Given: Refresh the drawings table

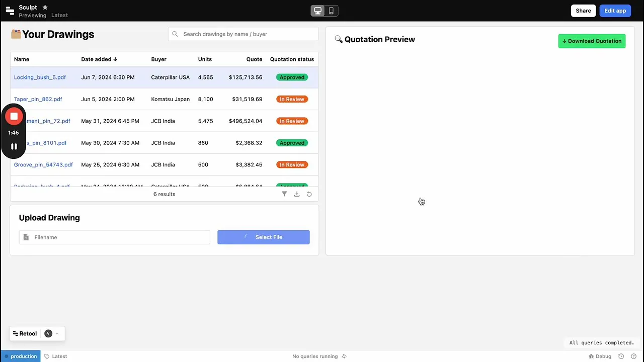Looking at the screenshot, I should click(309, 194).
